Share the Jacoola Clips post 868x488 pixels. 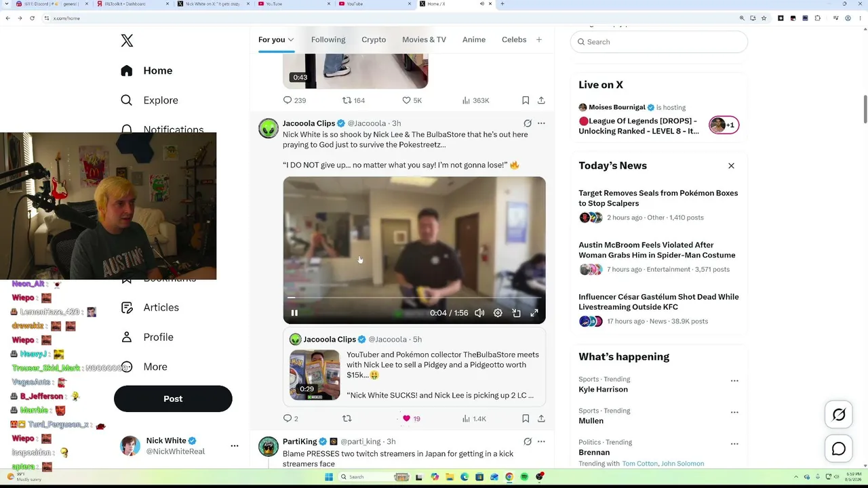[x=541, y=419]
